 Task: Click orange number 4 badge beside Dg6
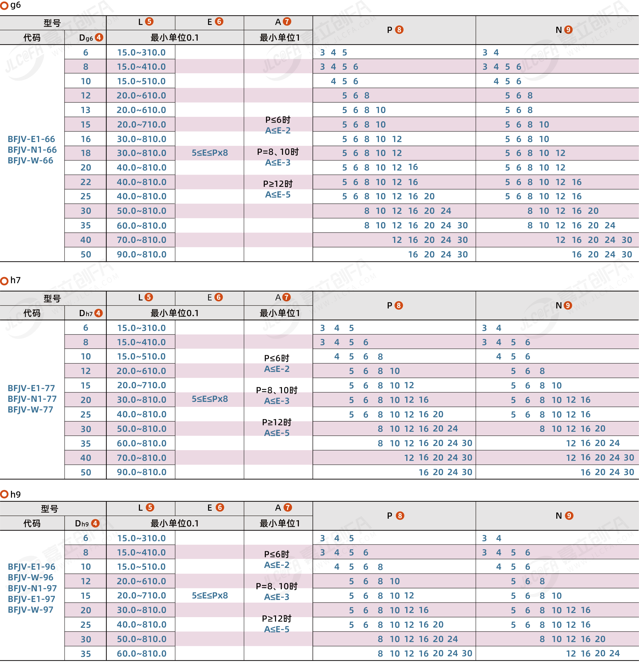click(99, 37)
